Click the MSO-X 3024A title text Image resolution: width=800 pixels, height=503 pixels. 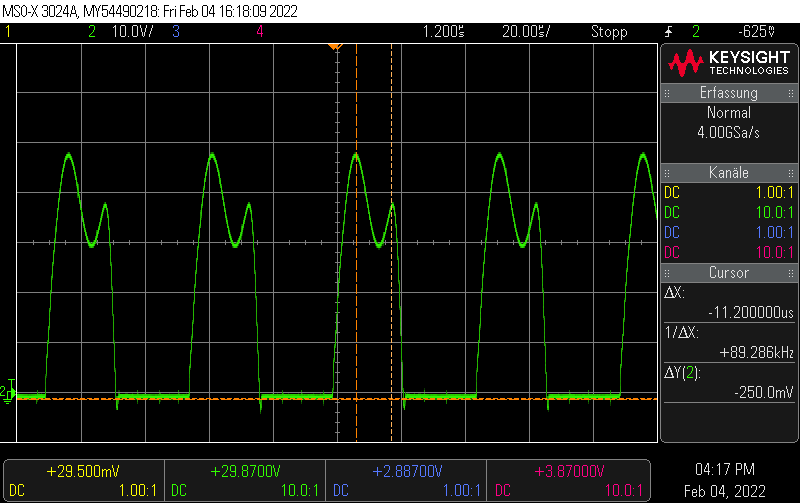(x=40, y=11)
